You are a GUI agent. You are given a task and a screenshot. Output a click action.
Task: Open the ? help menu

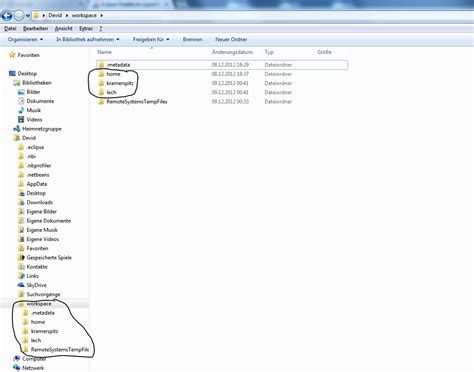click(100, 29)
